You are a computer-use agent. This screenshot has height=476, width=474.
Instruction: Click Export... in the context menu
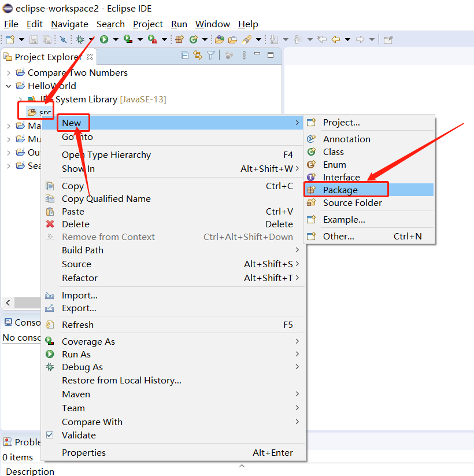pos(173,308)
